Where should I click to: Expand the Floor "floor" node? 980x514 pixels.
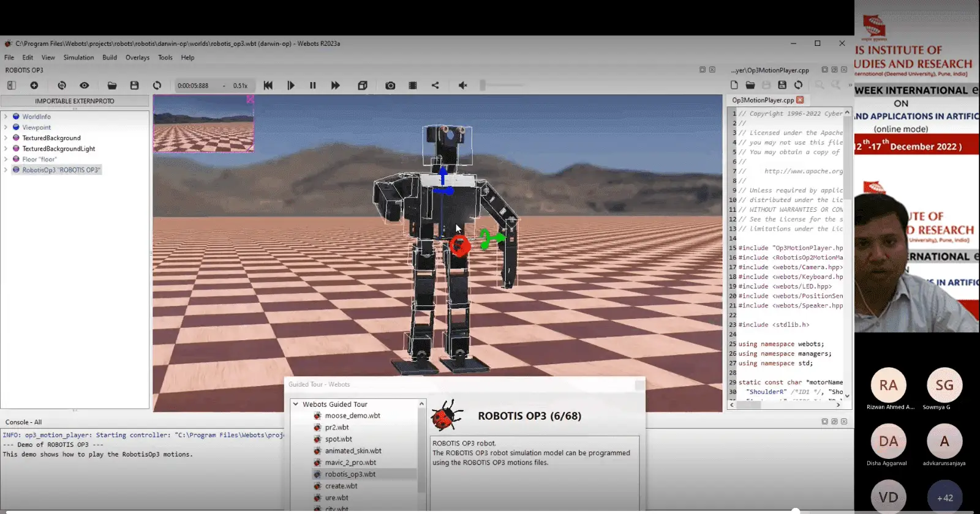click(x=6, y=159)
